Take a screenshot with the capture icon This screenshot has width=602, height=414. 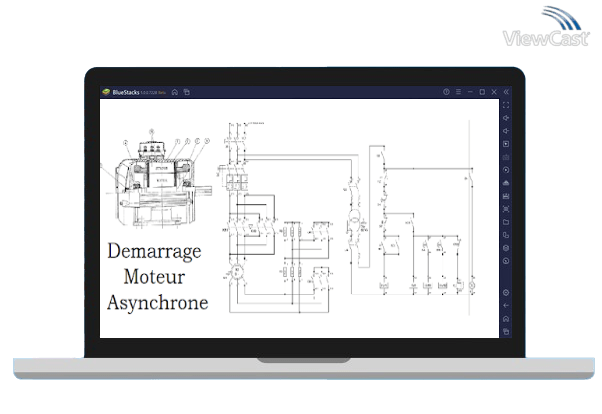pyautogui.click(x=506, y=209)
